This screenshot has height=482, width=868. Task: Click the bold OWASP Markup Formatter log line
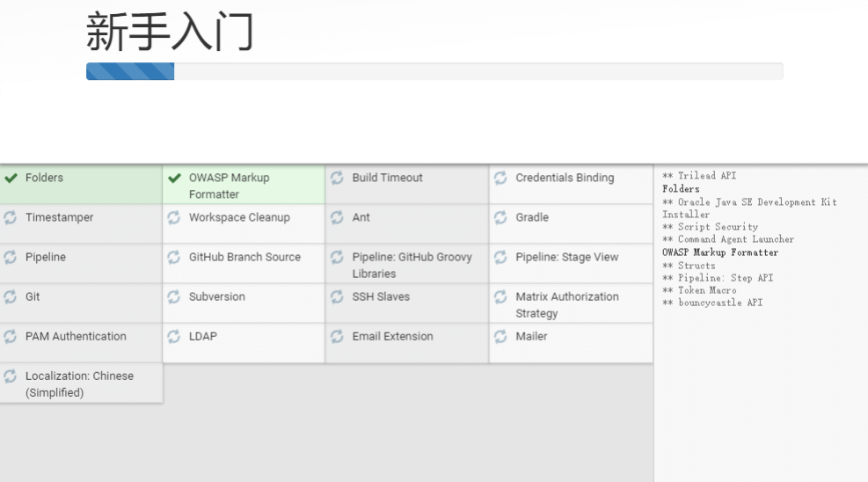[x=719, y=252]
